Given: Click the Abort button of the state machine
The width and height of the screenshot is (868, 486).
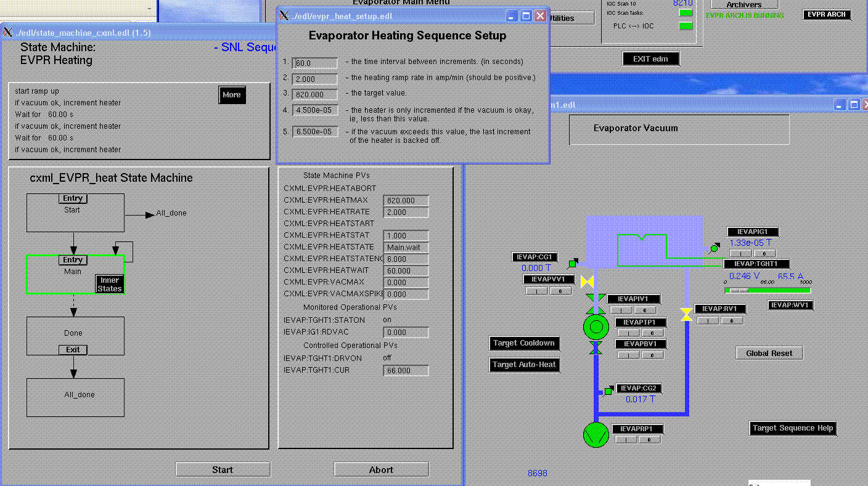Looking at the screenshot, I should [x=381, y=469].
